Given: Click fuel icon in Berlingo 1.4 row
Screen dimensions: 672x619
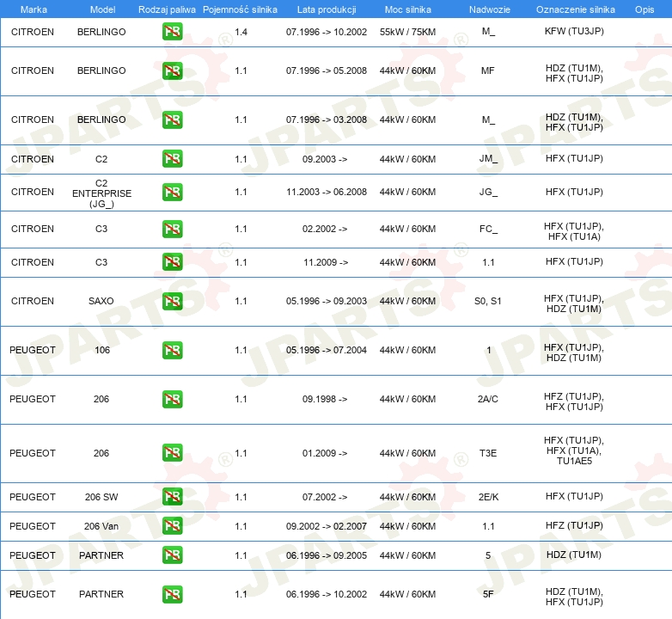Looking at the screenshot, I should click(172, 32).
